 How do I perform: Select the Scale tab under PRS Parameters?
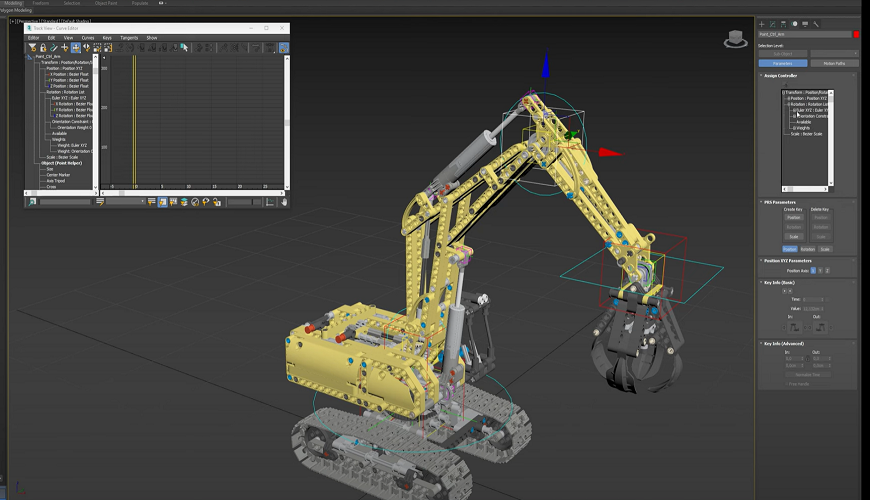tap(825, 249)
